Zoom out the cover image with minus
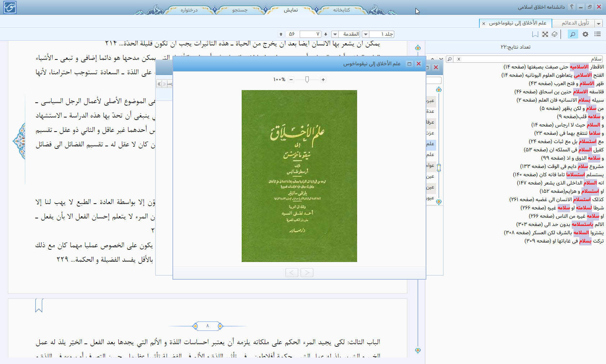 click(291, 80)
